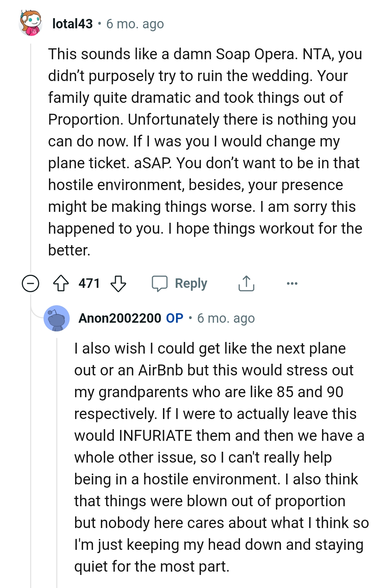Open the share options for lotal43's comment
This screenshot has height=588, width=392.
[x=246, y=283]
